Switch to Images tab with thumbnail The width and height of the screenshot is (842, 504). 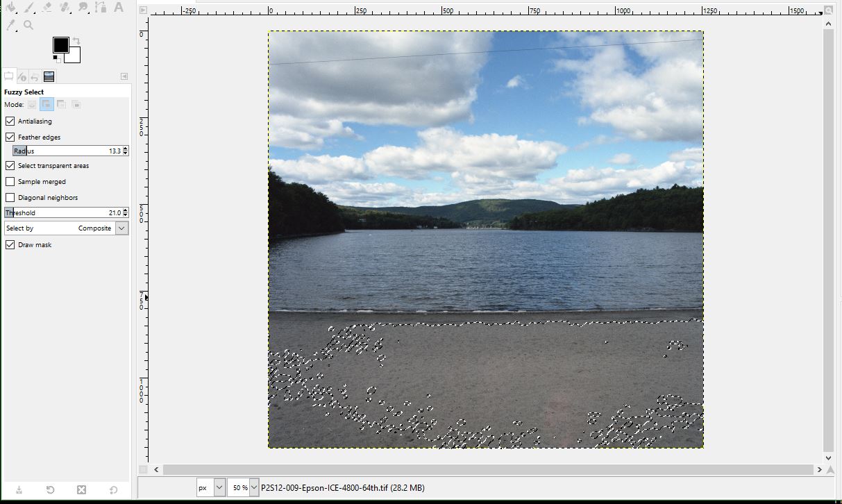49,76
